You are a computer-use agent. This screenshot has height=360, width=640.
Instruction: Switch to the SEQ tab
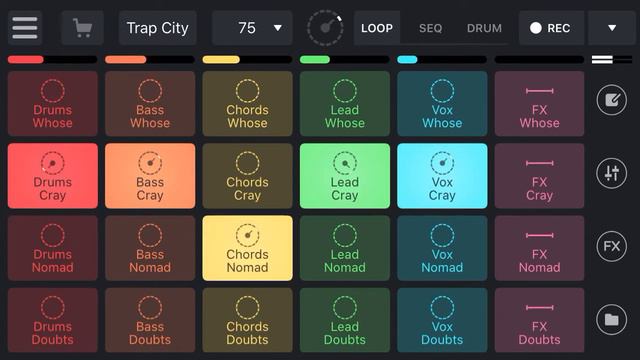click(x=430, y=28)
